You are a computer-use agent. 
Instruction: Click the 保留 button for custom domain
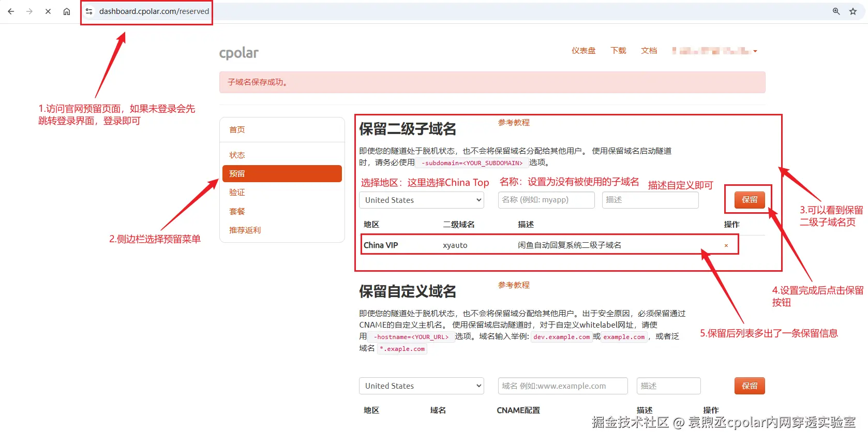coord(750,386)
